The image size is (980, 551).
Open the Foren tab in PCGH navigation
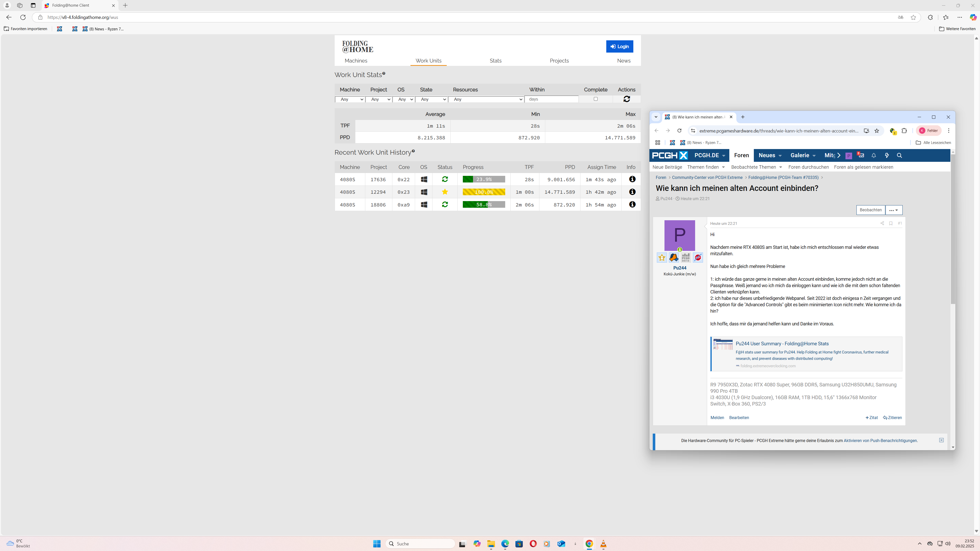tap(741, 155)
